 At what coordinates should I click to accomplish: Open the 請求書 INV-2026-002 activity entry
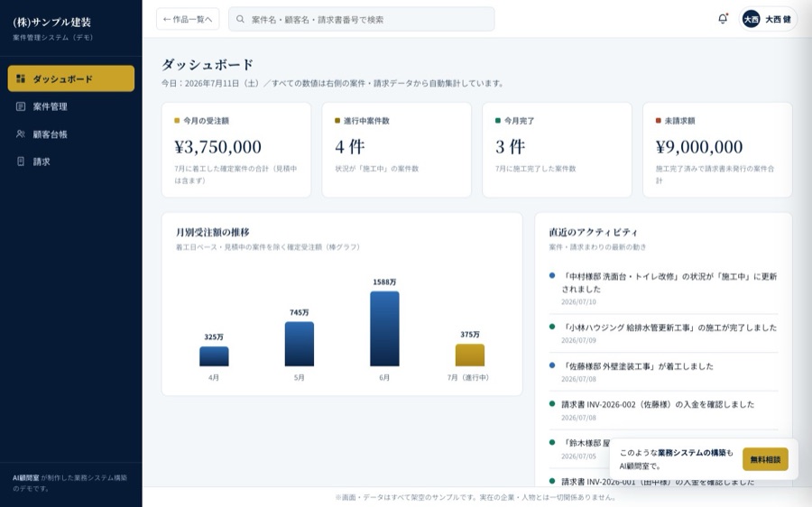pyautogui.click(x=663, y=410)
